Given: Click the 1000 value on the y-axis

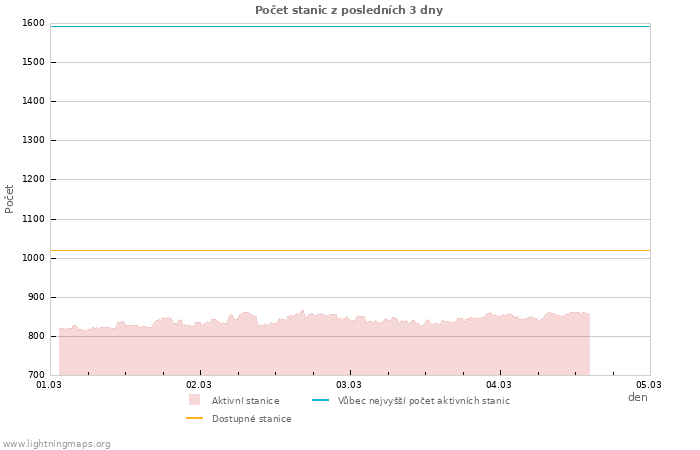Looking at the screenshot, I should [x=33, y=258].
